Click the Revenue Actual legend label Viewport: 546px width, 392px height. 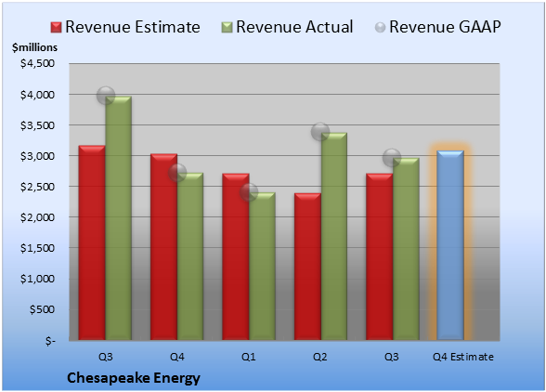(x=294, y=27)
